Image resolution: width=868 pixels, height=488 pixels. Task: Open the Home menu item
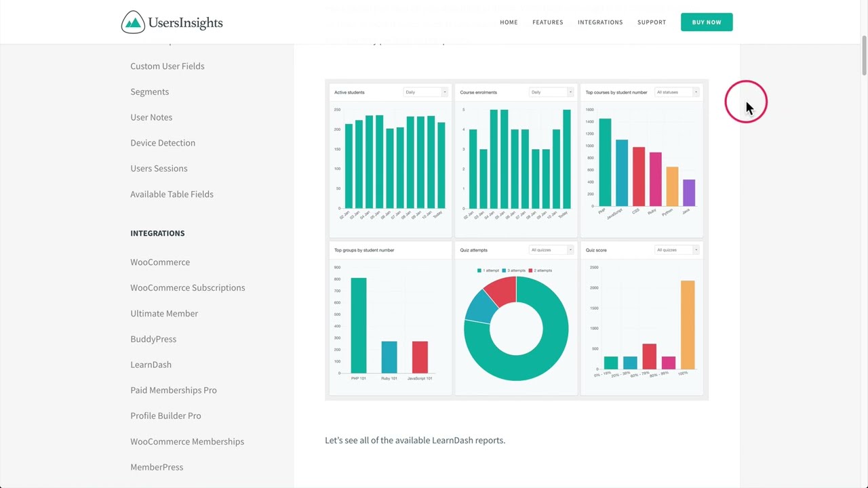(509, 22)
